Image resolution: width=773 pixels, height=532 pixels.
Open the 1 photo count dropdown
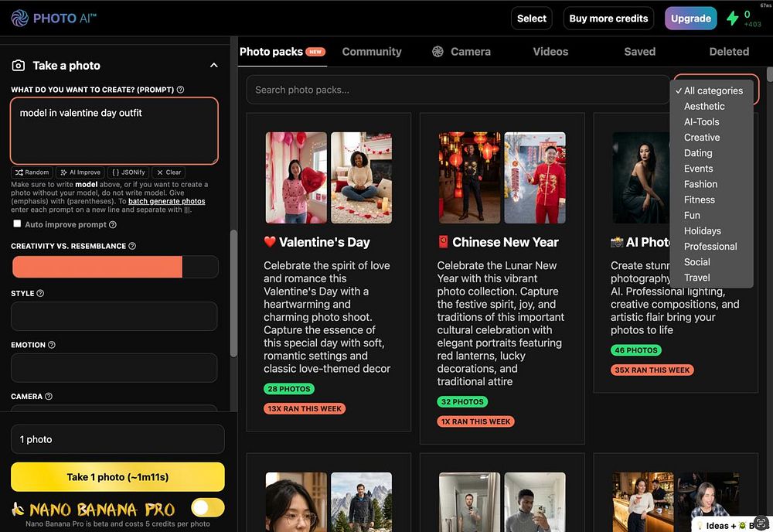coord(117,439)
